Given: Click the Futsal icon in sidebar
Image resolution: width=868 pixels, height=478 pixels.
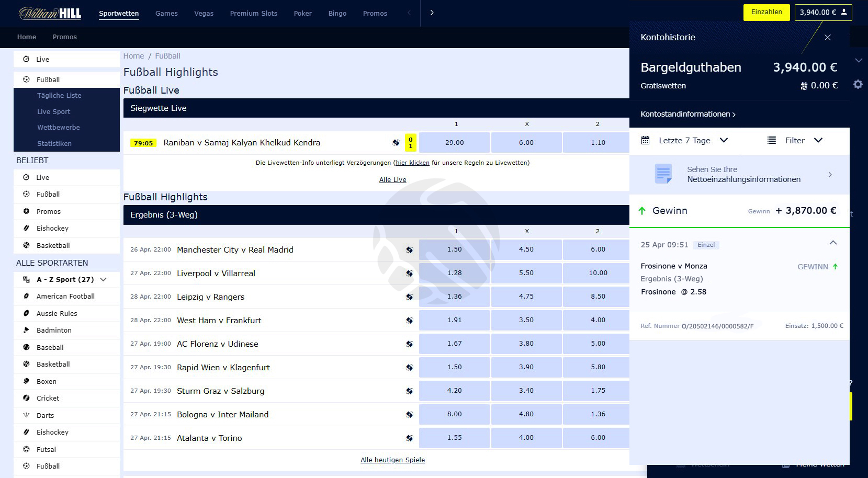Looking at the screenshot, I should coord(26,449).
